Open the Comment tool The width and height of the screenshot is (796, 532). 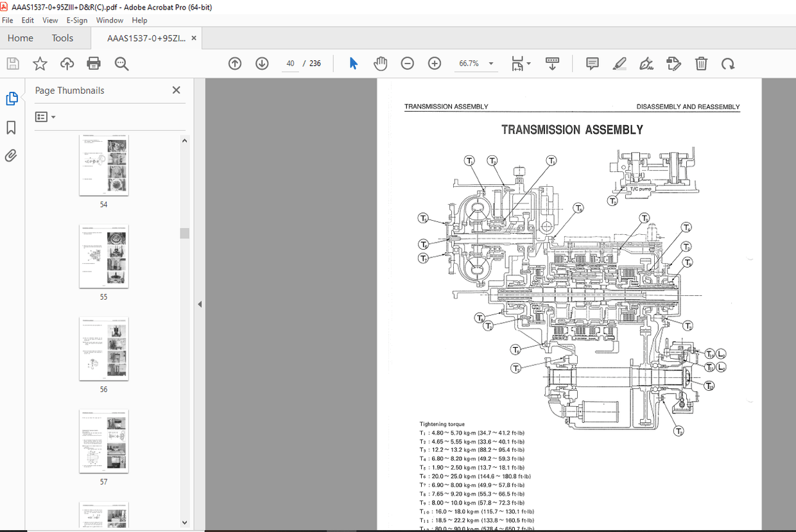tap(591, 63)
